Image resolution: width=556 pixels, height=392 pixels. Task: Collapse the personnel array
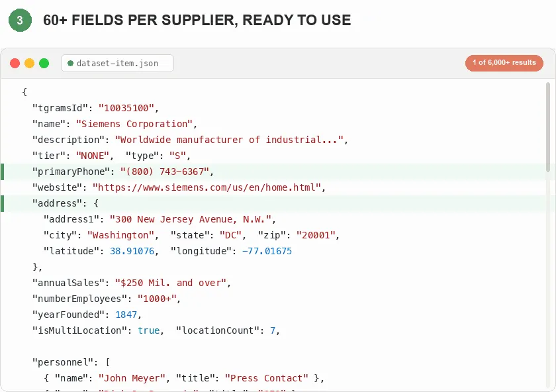point(109,362)
